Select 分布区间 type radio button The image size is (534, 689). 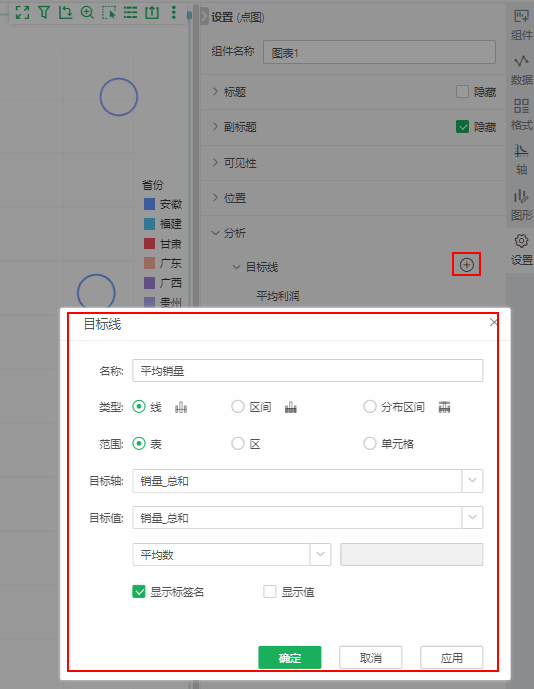coord(370,407)
